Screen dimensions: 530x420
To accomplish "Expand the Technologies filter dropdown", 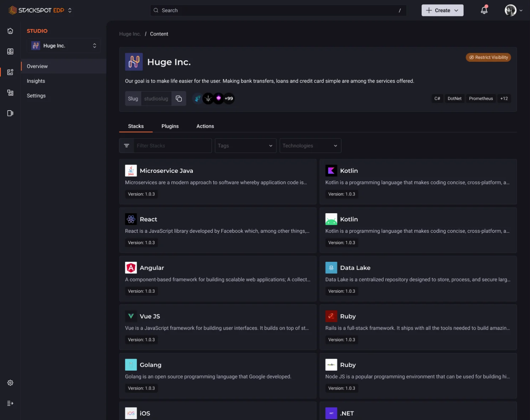I will pos(311,146).
